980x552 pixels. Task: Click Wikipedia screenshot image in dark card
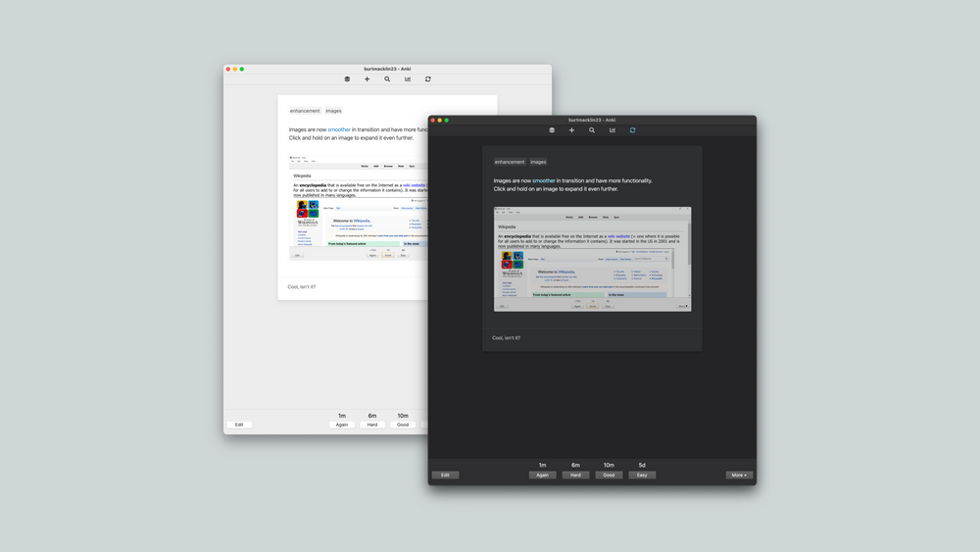pyautogui.click(x=593, y=259)
